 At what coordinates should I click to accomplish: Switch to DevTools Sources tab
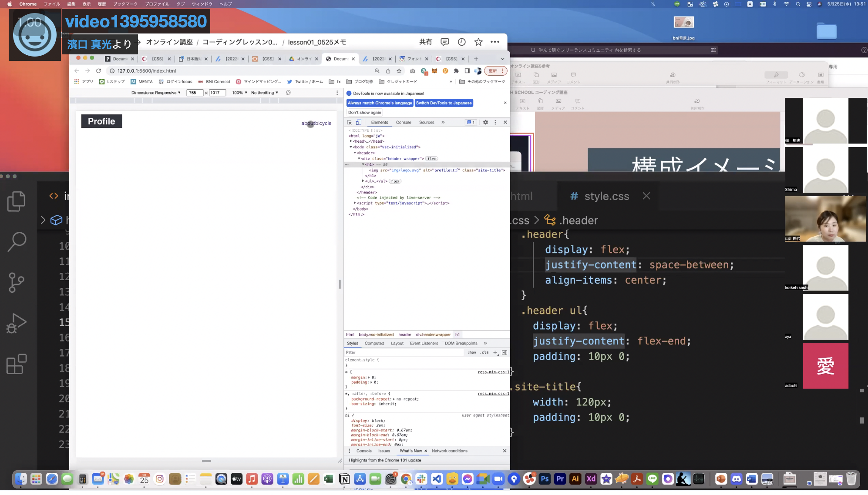point(427,122)
